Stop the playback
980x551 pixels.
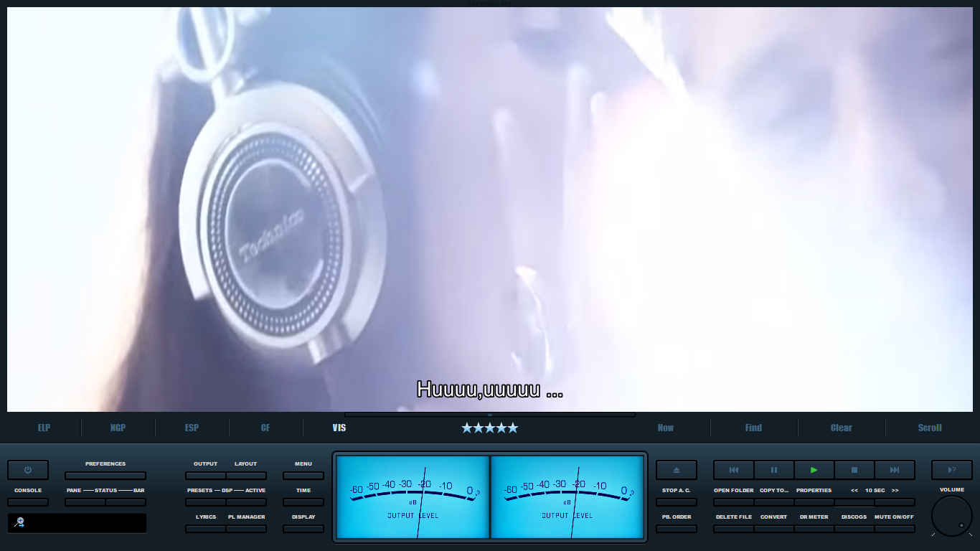(854, 470)
